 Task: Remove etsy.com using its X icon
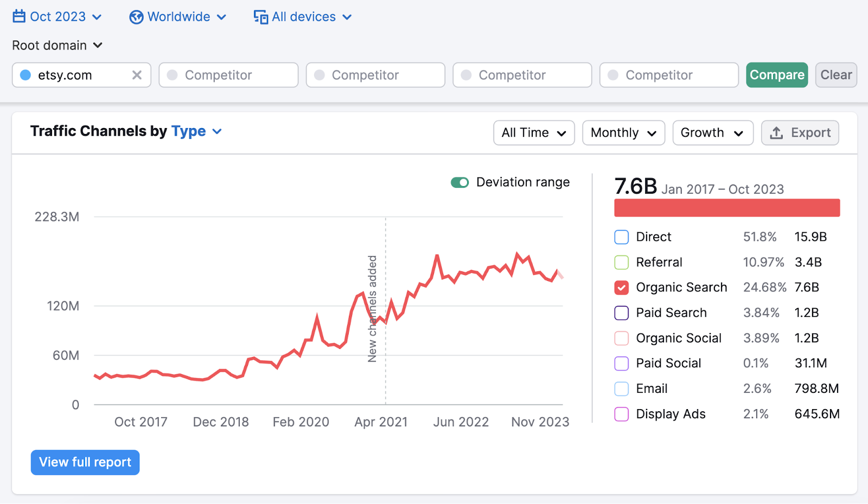tap(137, 75)
